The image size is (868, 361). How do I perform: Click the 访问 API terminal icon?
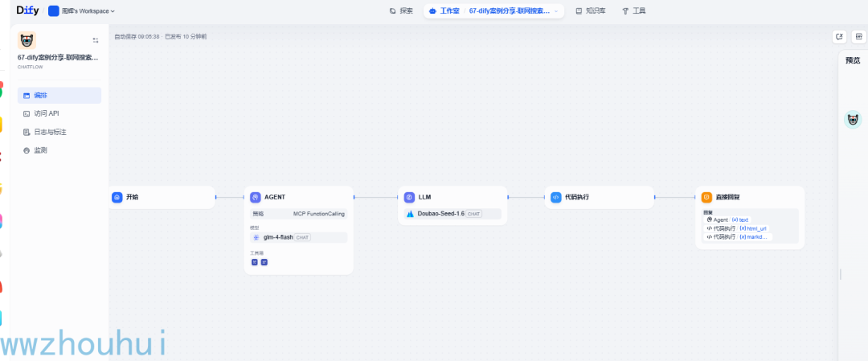tap(26, 113)
